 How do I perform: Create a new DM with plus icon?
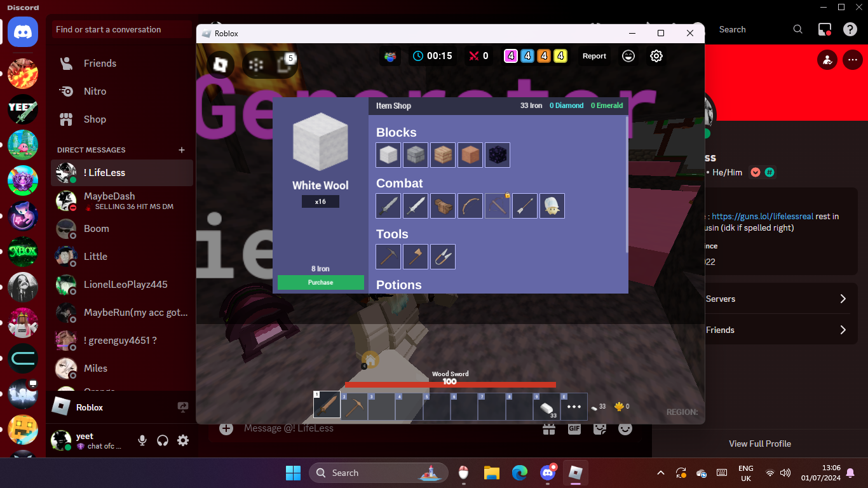tap(182, 150)
